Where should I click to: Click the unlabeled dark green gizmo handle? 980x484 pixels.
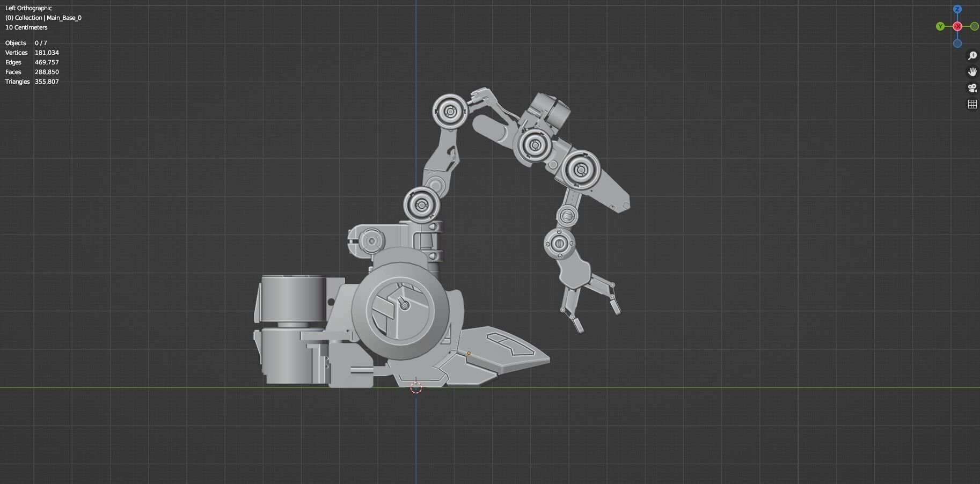point(975,26)
